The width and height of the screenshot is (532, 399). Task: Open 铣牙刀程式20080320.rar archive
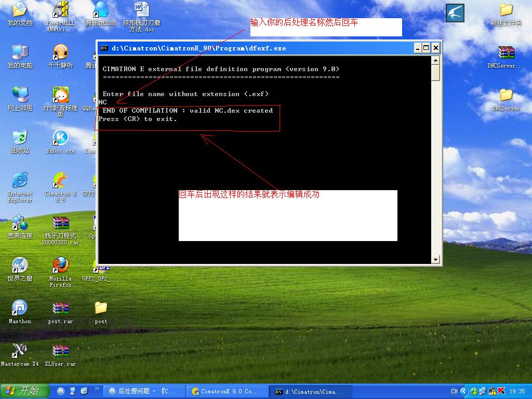[60, 230]
